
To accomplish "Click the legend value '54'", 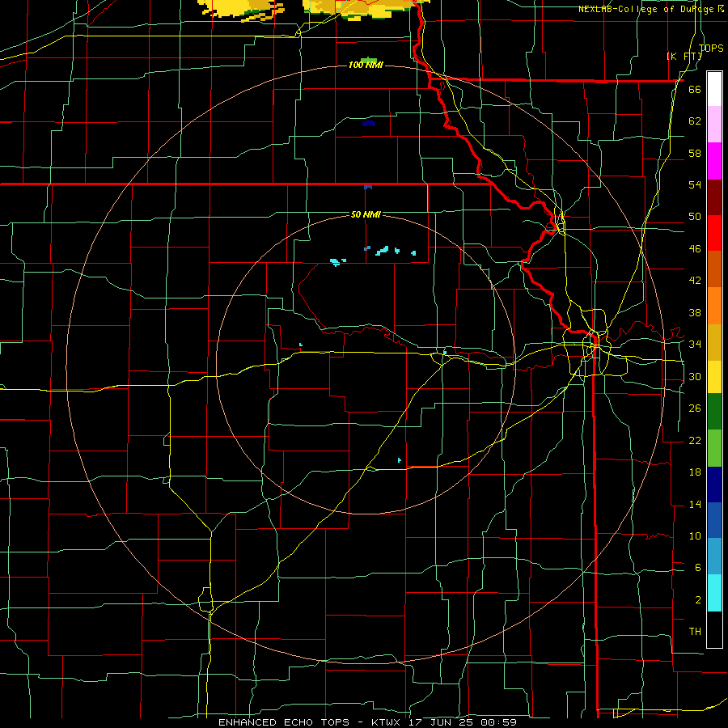I will pos(695,184).
